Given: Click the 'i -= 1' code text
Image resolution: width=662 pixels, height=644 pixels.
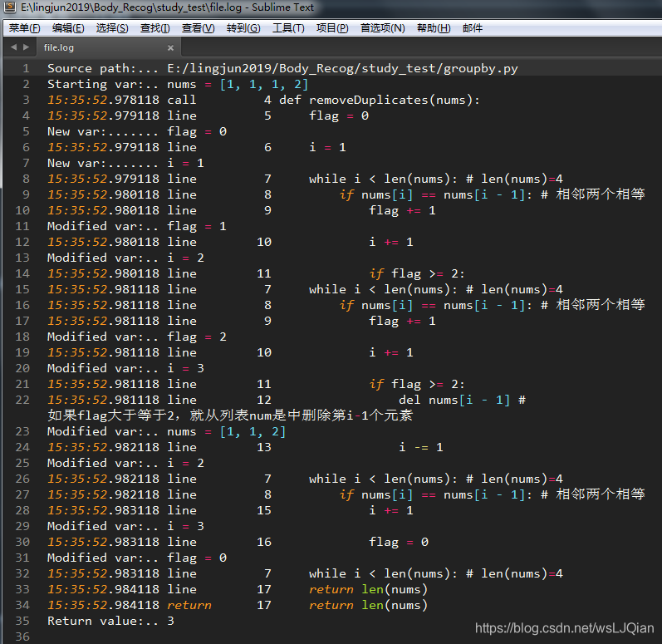Looking at the screenshot, I should tap(421, 447).
